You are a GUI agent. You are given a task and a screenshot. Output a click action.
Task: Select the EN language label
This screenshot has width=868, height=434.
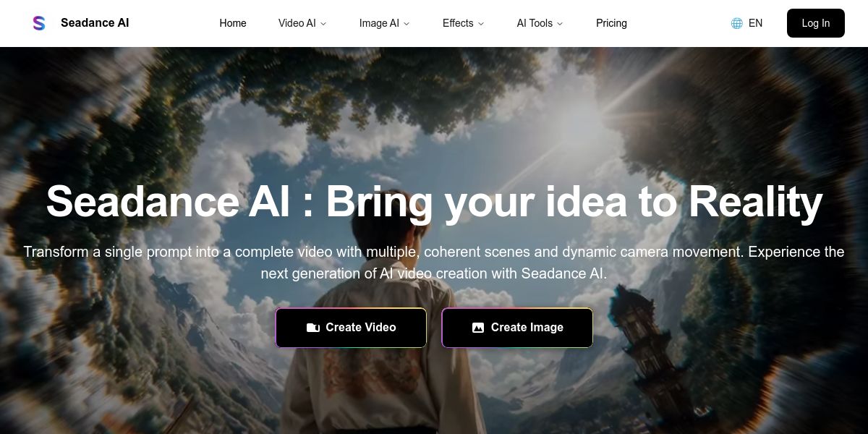[755, 23]
